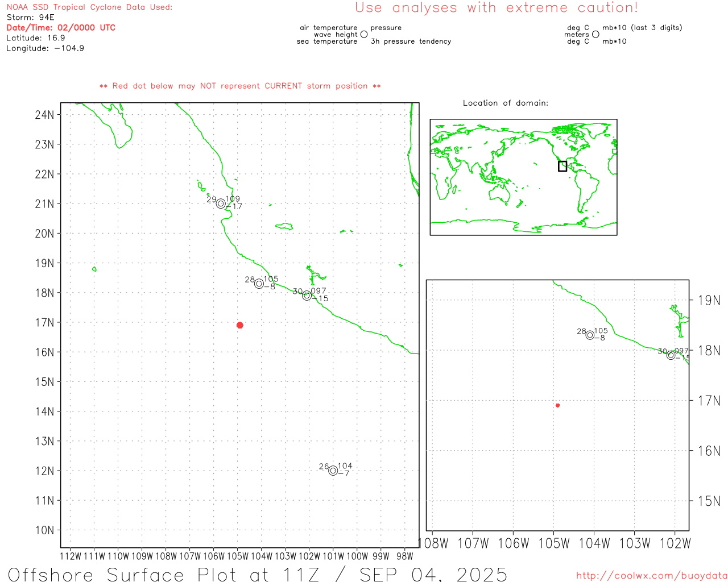Click the 15N label on the zoomed inset axis
Screen dimensions: 728x582
tap(709, 501)
